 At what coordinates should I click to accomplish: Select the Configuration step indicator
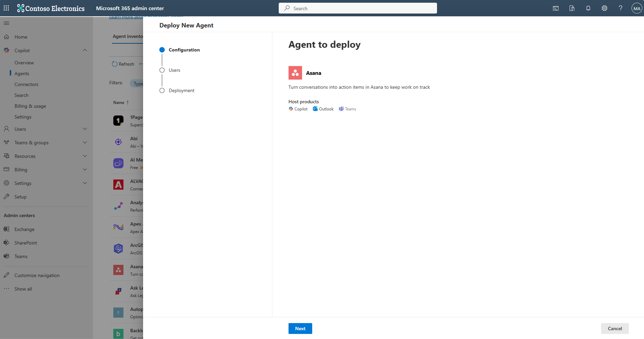[162, 50]
